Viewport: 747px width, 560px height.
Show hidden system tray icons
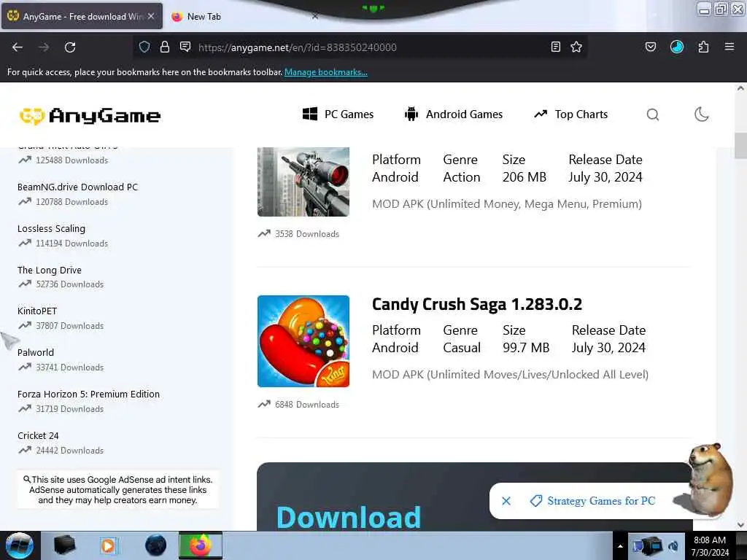620,546
